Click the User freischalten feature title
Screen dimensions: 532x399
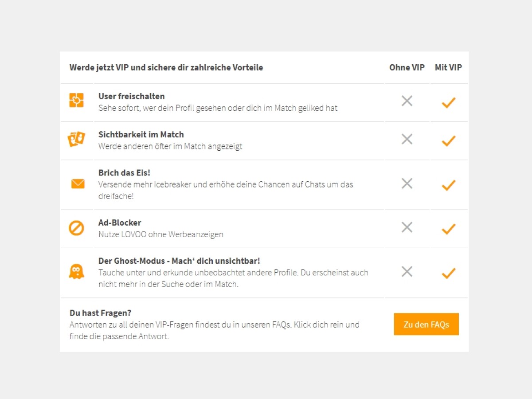131,96
